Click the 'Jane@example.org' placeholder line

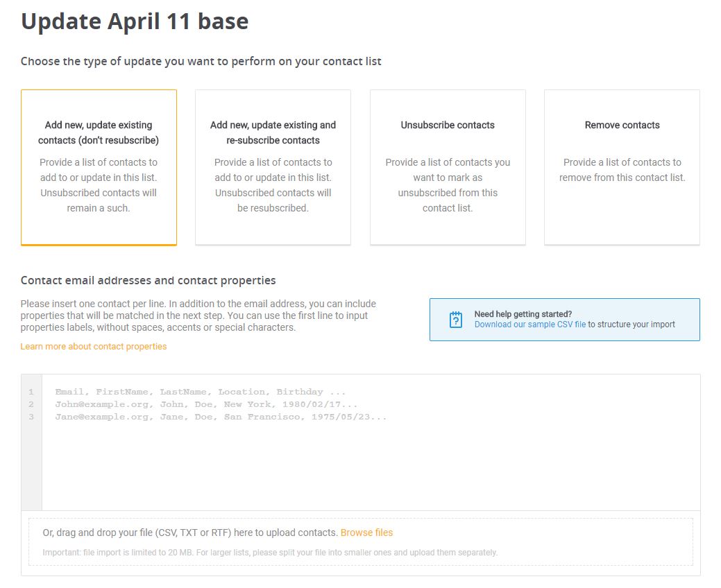tap(221, 417)
